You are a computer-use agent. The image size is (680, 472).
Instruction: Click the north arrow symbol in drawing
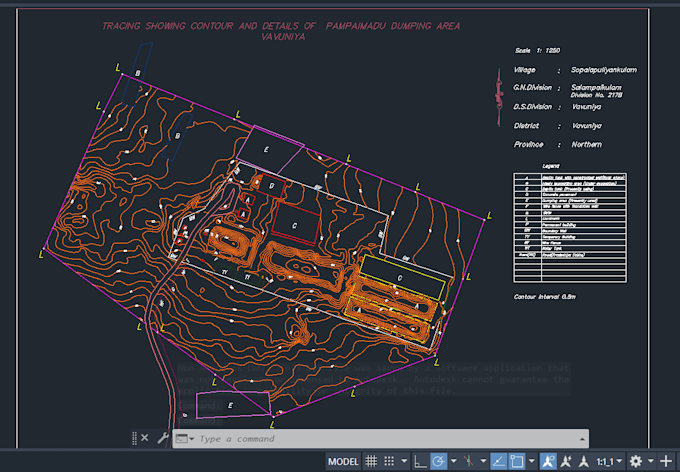click(499, 98)
